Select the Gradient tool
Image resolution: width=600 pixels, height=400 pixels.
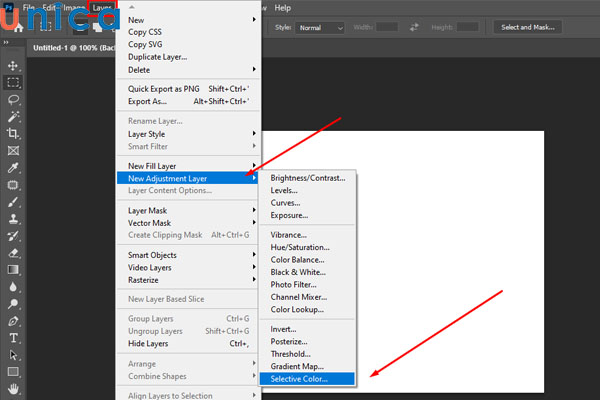[14, 269]
